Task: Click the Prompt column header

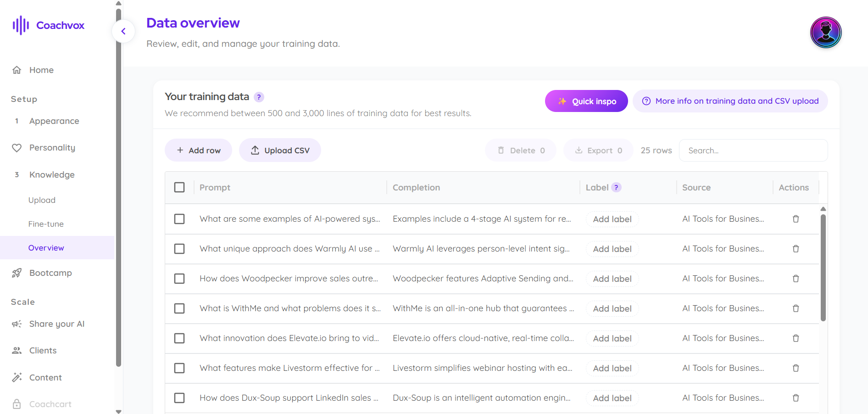Action: [215, 187]
